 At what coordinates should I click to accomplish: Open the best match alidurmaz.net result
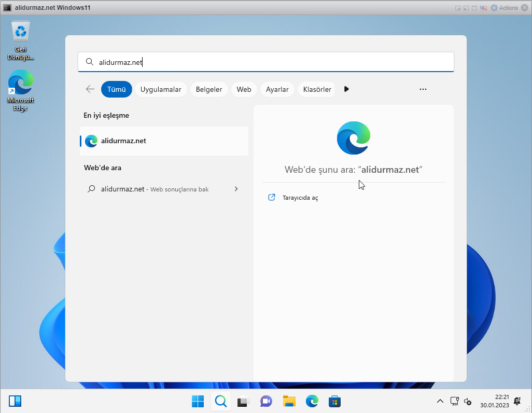pos(164,141)
